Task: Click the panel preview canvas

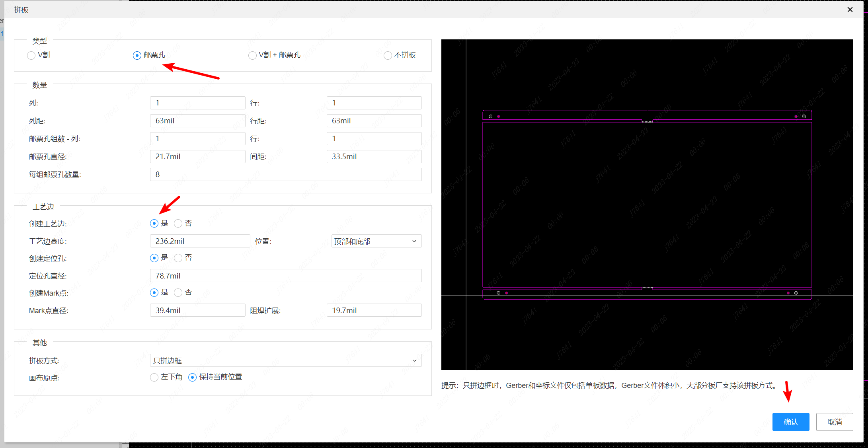Action: pyautogui.click(x=647, y=205)
